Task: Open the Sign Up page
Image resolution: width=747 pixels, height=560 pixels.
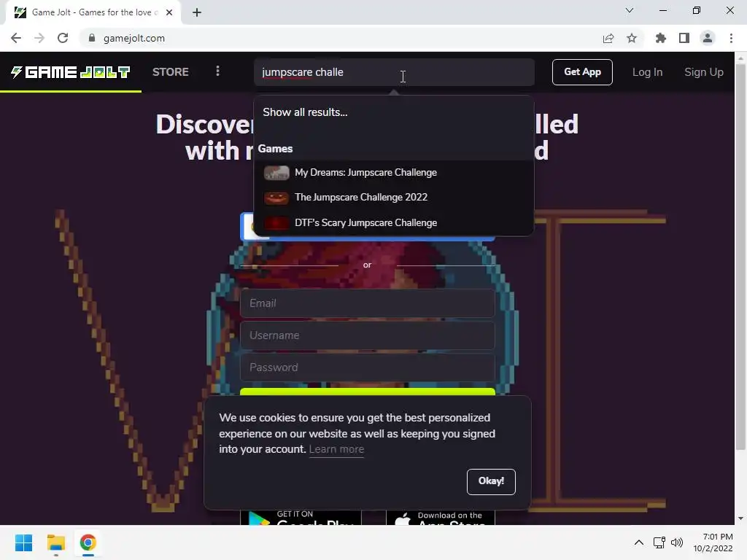Action: [x=704, y=72]
